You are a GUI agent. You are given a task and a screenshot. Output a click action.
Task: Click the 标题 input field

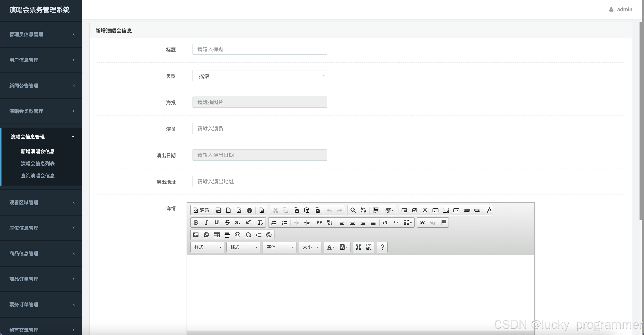[260, 49]
